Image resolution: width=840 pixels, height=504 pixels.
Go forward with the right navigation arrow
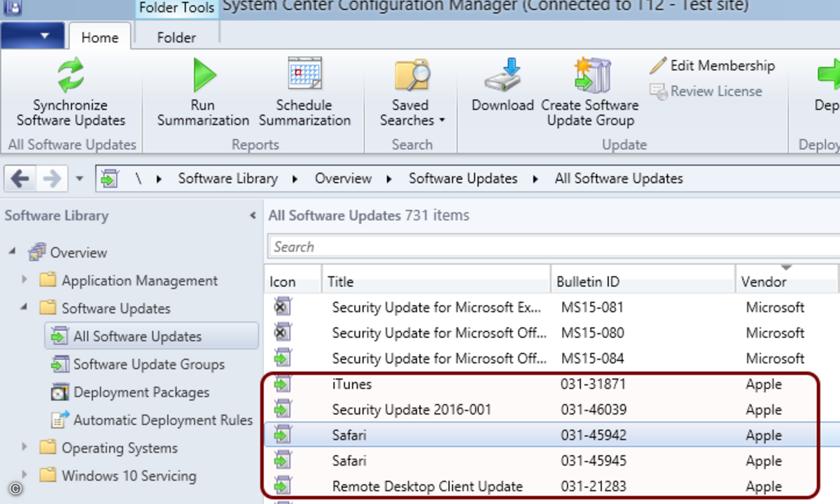coord(52,178)
